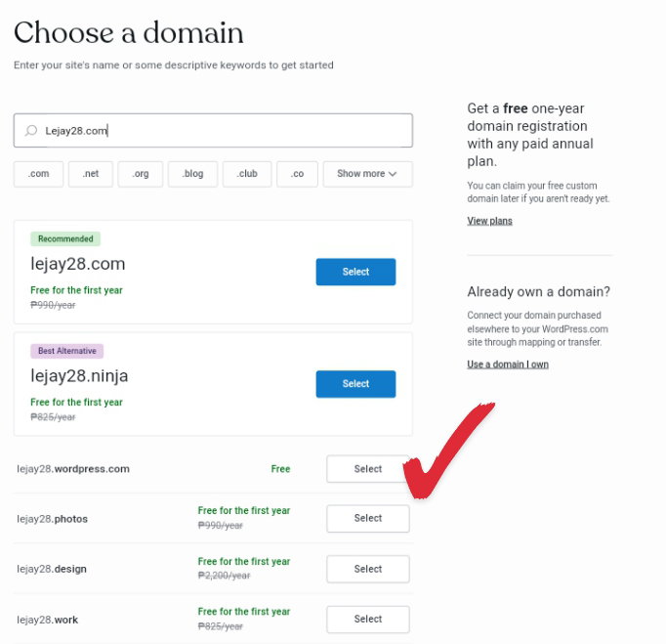Select the lejay28.photos domain

[x=368, y=518]
